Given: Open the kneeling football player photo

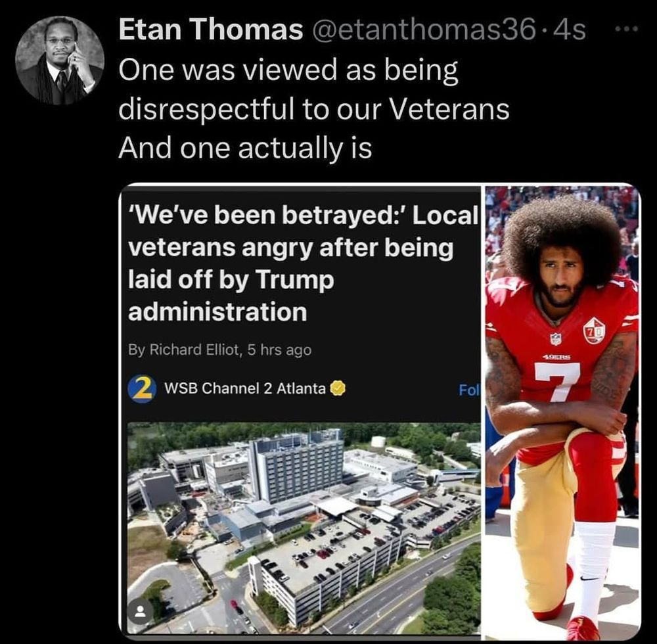Looking at the screenshot, I should point(563,412).
